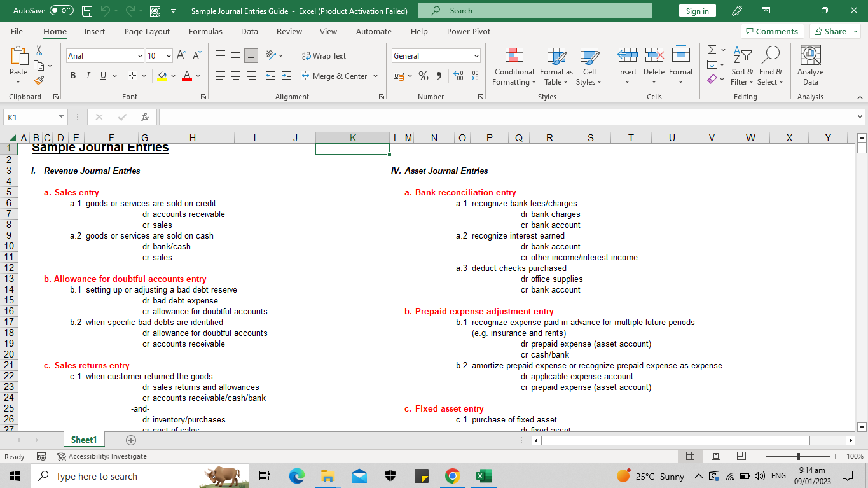Apply Top Align vertical alignment

(x=221, y=55)
